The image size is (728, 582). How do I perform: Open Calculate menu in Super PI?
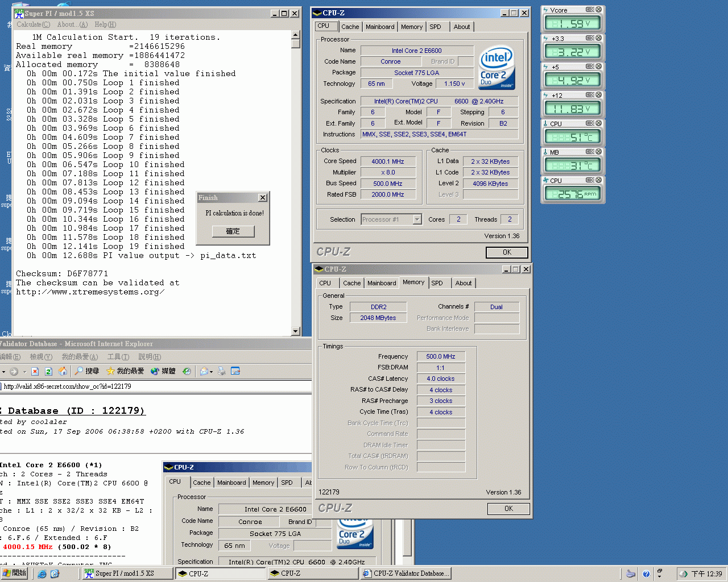coord(33,24)
